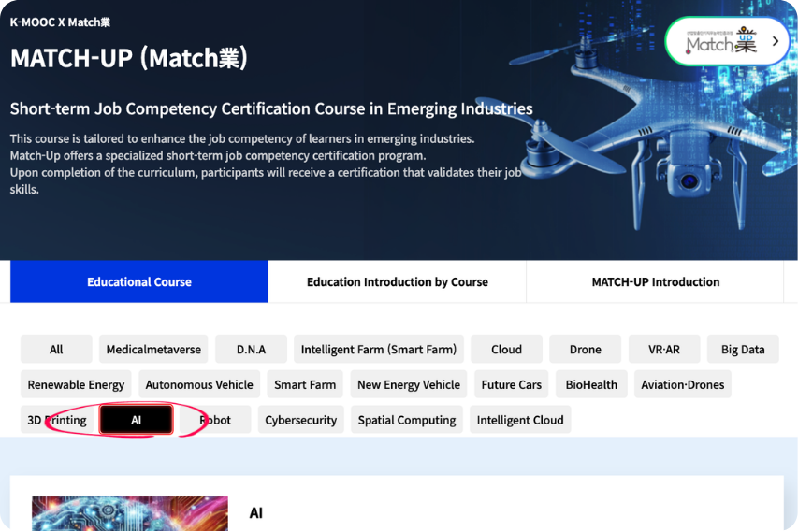Image resolution: width=798 pixels, height=532 pixels.
Task: Filter by Future Cars
Action: [511, 384]
